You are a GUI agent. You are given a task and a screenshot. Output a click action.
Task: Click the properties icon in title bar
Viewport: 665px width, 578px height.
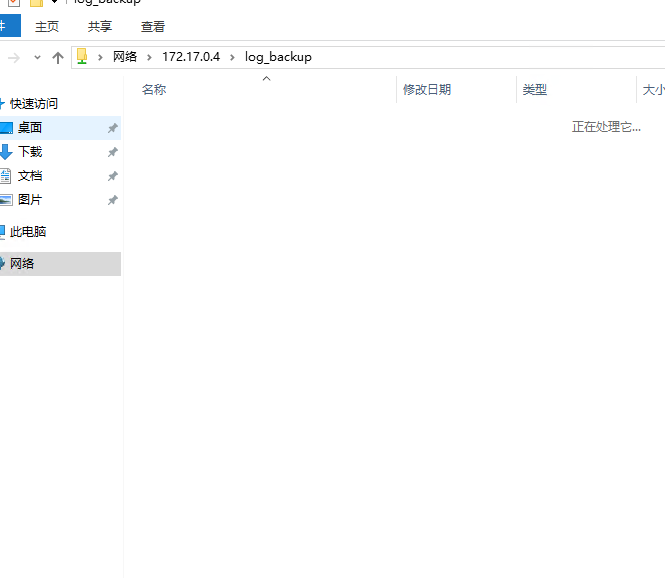14,3
